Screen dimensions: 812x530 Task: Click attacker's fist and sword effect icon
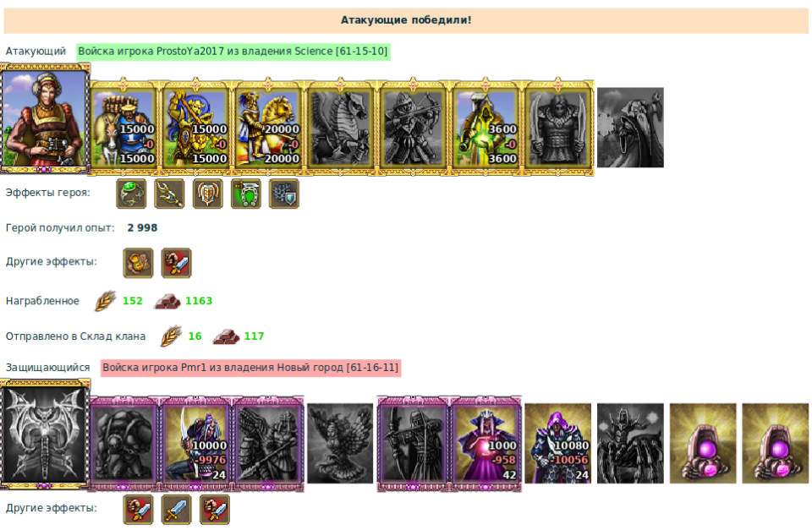point(177,263)
